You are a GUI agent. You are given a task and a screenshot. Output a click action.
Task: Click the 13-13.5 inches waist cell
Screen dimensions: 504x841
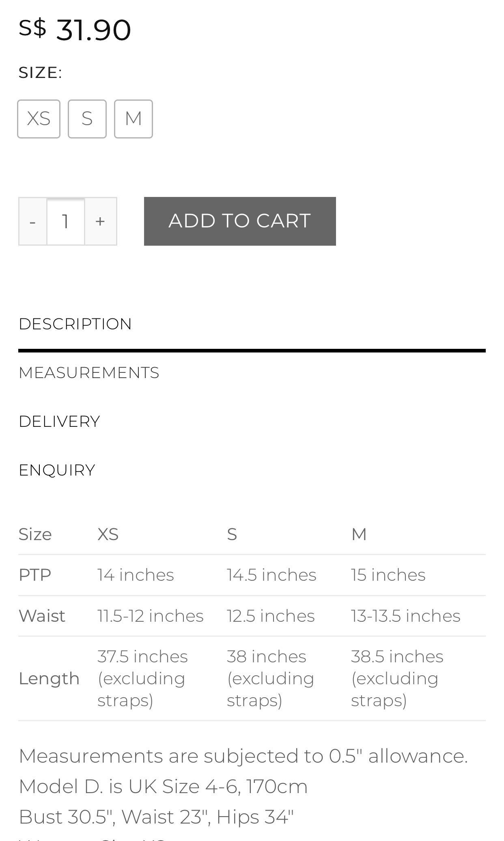(x=405, y=616)
